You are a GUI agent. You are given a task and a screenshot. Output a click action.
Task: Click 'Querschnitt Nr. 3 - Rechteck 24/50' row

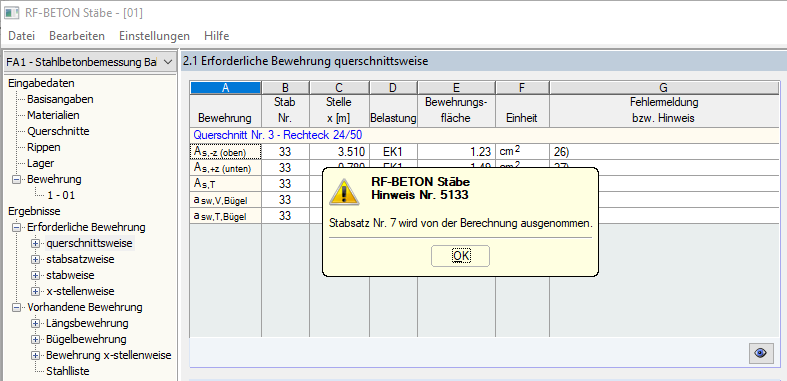484,135
